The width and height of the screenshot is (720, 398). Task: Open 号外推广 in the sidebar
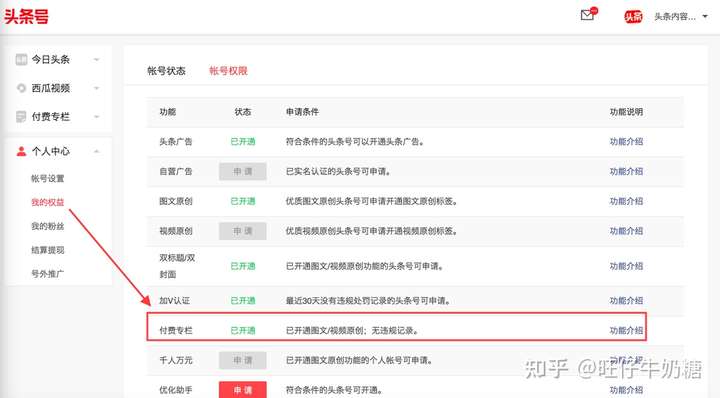48,274
